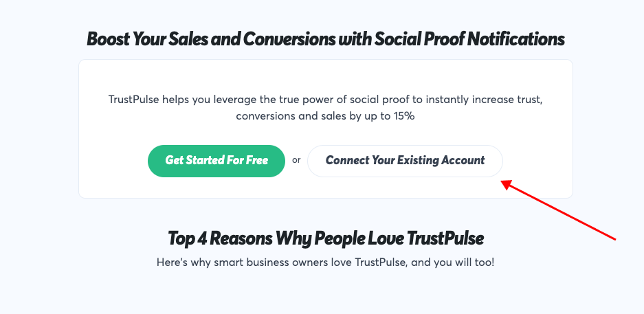Click the "15%" figure in the description
644x314 pixels.
(x=403, y=116)
